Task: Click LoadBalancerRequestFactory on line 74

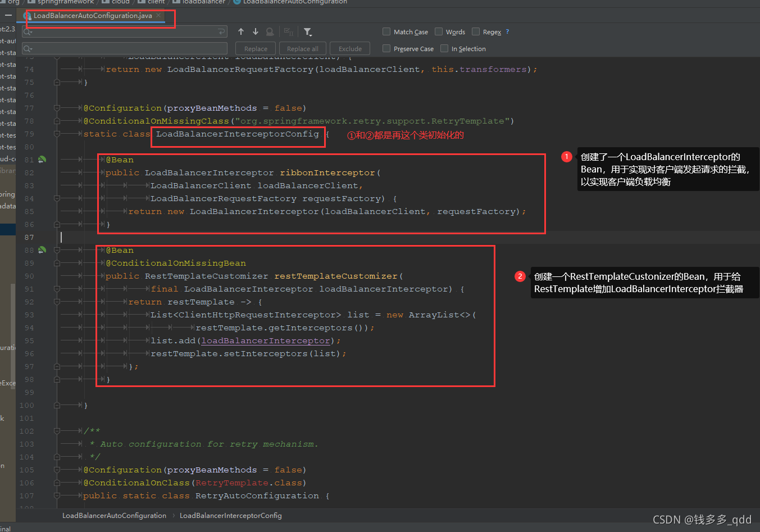Action: pos(240,69)
